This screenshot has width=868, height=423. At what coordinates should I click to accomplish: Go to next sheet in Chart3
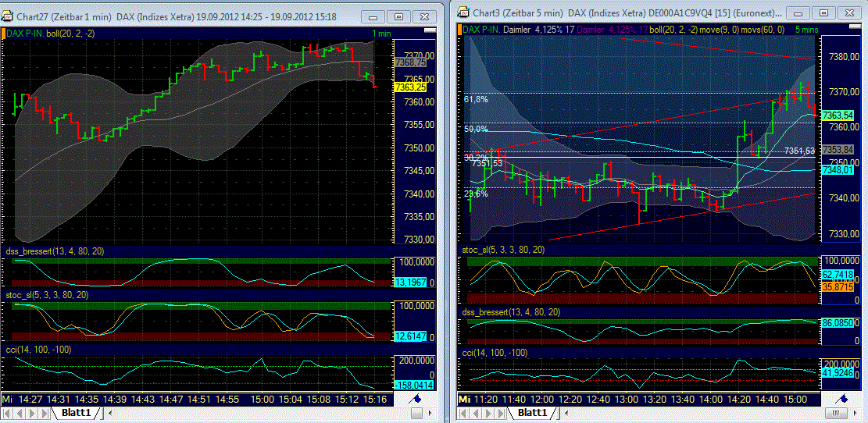[488, 413]
